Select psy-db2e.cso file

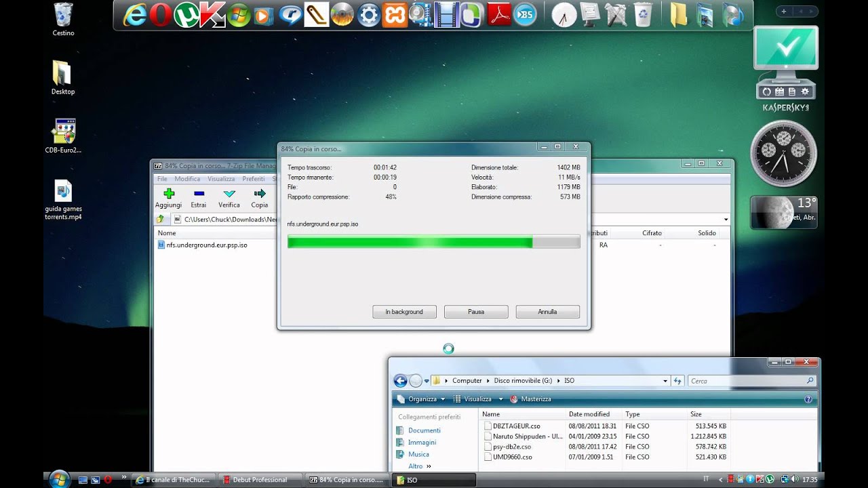507,447
